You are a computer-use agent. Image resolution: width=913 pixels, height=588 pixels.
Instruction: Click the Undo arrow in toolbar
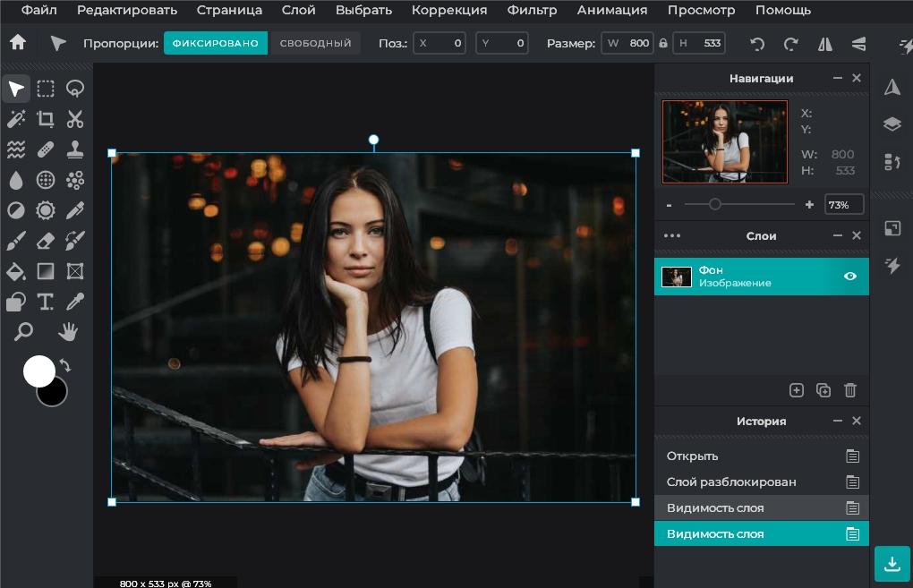click(x=757, y=44)
